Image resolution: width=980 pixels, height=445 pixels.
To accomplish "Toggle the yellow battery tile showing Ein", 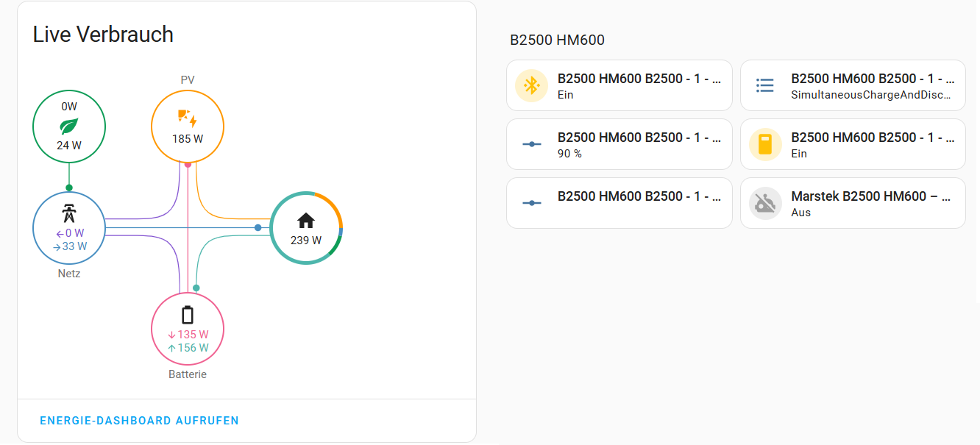I will (x=853, y=144).
